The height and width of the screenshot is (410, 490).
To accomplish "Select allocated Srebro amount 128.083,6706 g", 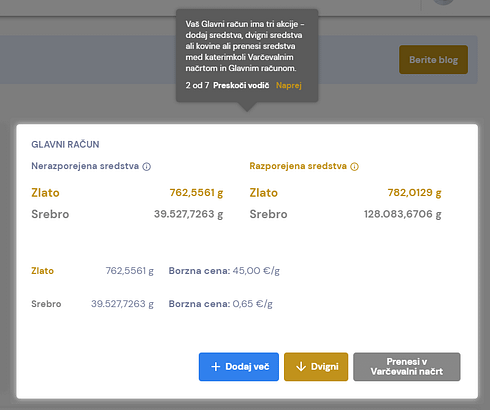I will pos(403,214).
